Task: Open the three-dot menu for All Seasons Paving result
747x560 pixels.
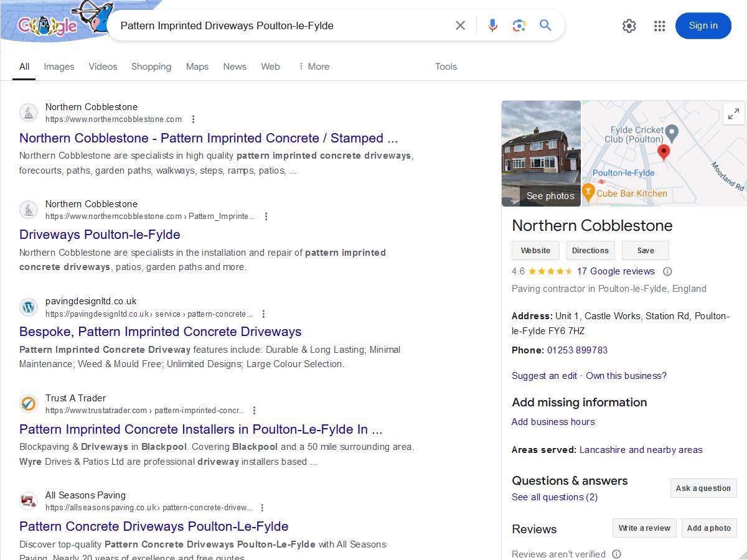Action: (x=262, y=508)
